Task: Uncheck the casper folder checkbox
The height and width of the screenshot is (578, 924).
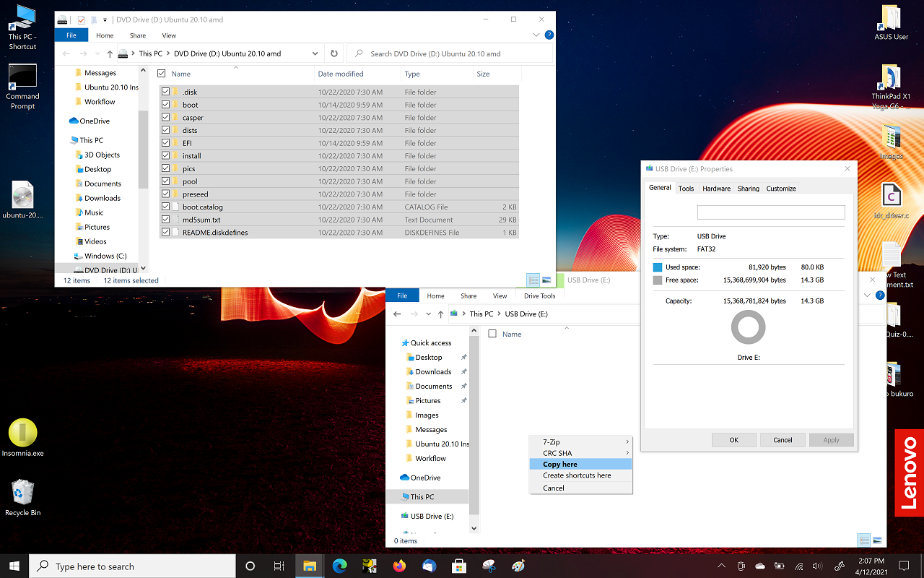Action: (x=166, y=118)
